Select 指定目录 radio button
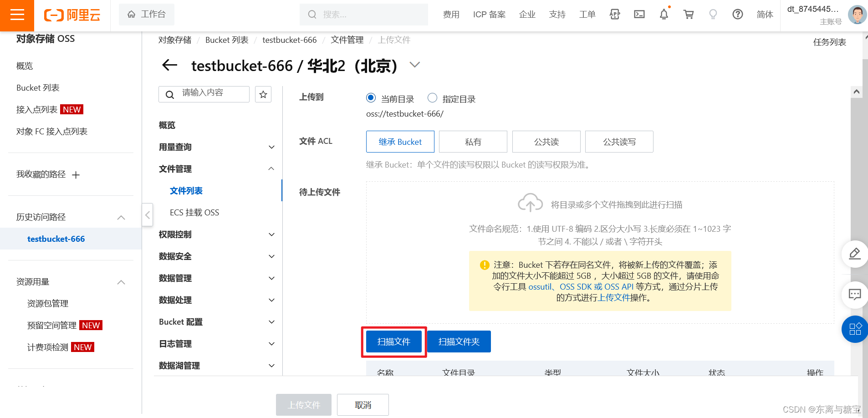This screenshot has height=418, width=868. point(432,98)
